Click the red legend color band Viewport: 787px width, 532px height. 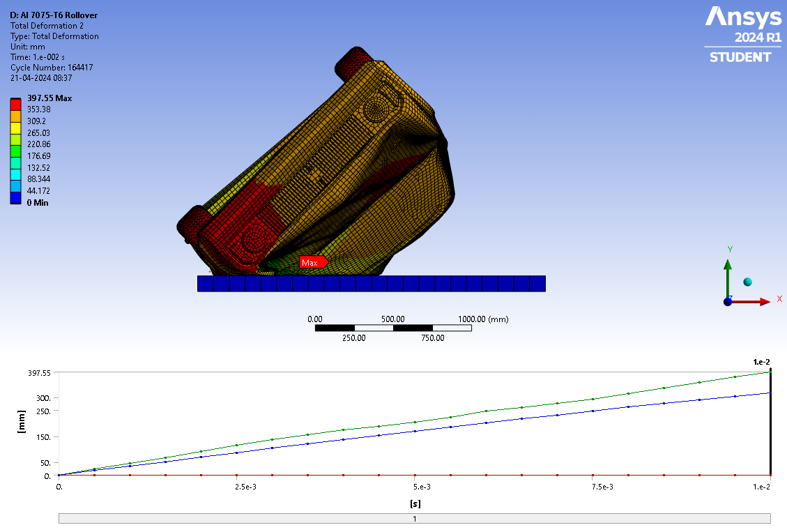(x=15, y=105)
